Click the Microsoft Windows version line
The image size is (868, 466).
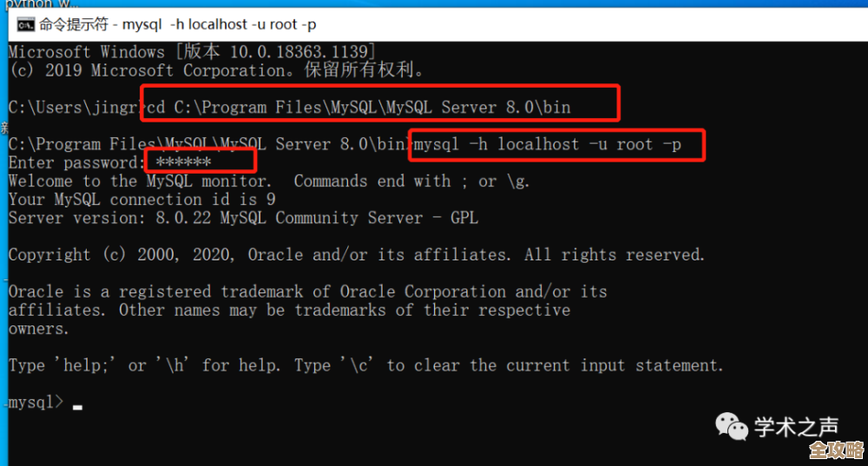point(192,52)
